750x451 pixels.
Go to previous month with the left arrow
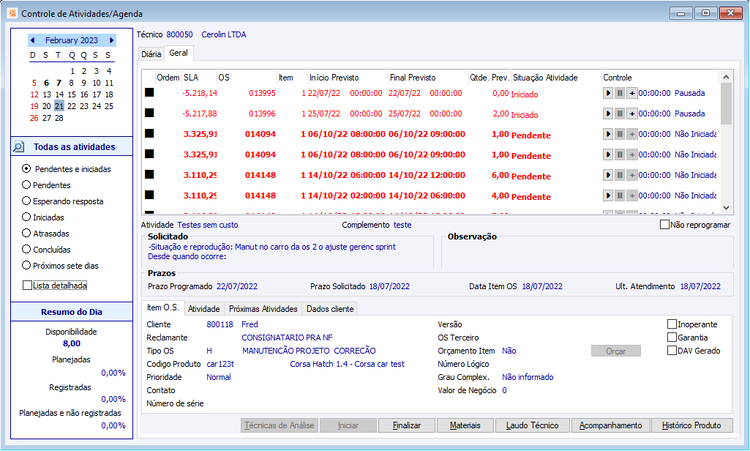(x=33, y=40)
